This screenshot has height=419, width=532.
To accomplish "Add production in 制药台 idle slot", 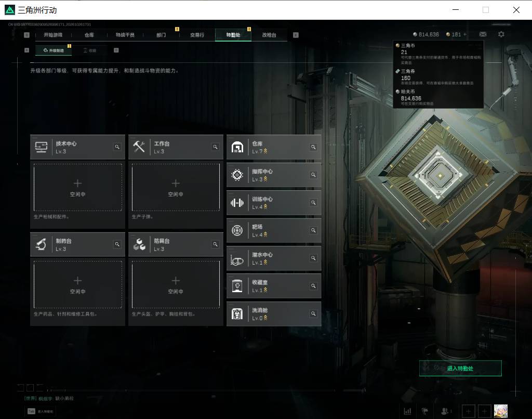I will click(x=78, y=284).
